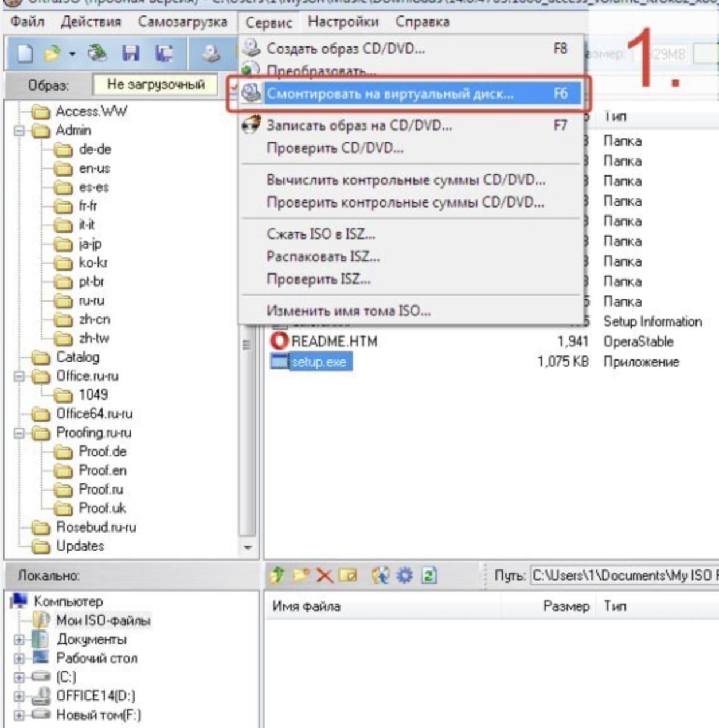Select the 1049 folder
The width and height of the screenshot is (719, 728).
pos(93,394)
